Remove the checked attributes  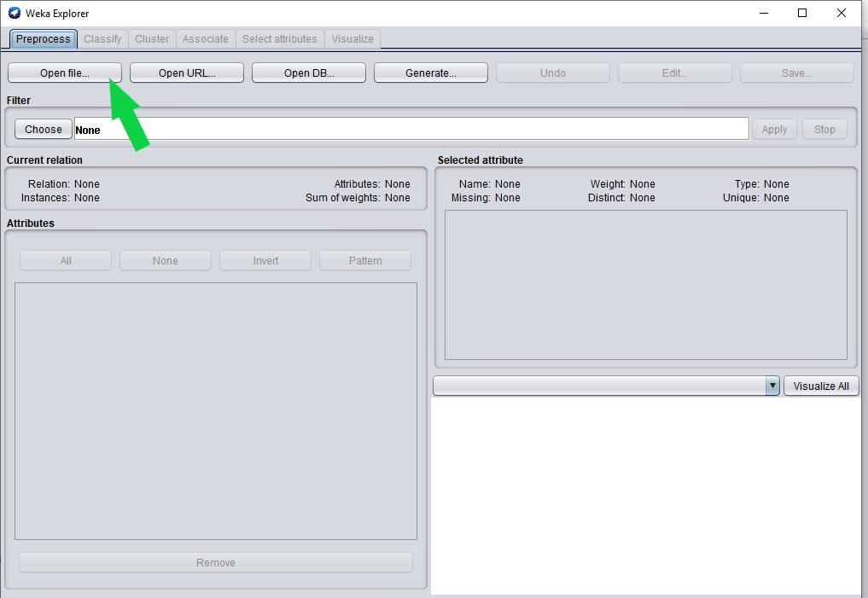215,562
